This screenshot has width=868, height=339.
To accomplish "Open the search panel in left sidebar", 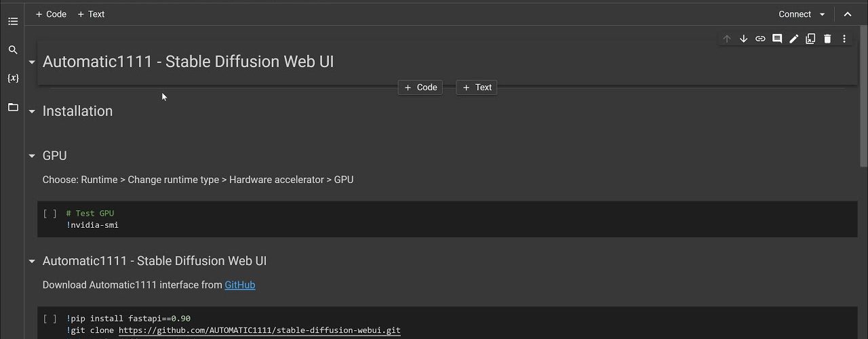I will [x=13, y=50].
